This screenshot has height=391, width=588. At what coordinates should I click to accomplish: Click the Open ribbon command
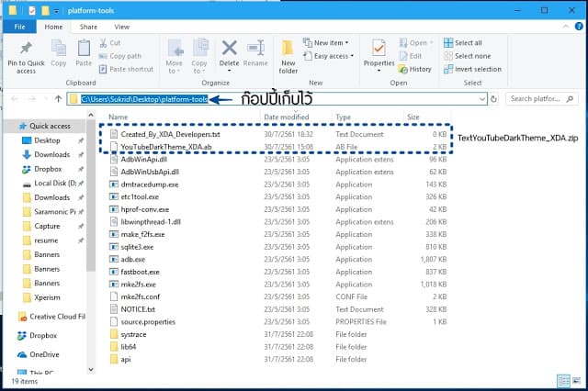pos(416,43)
